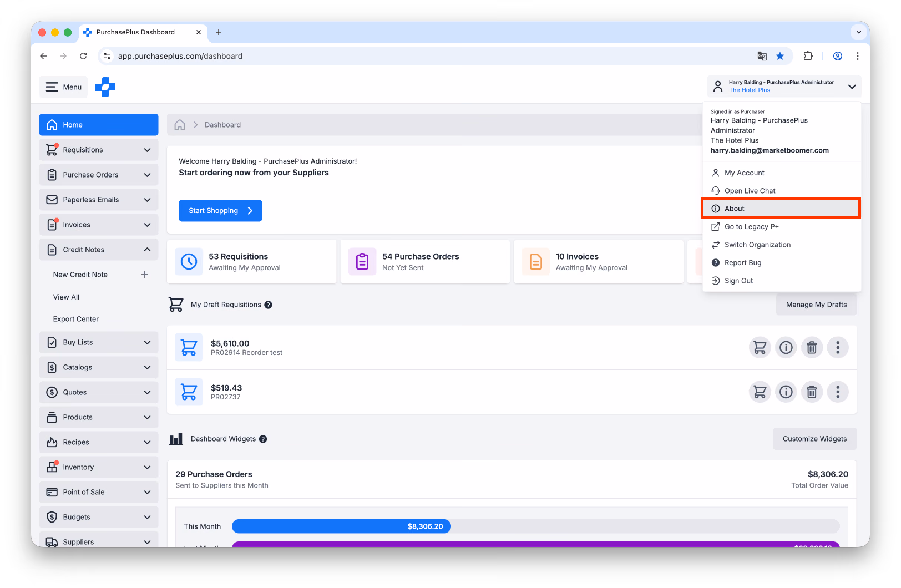901x588 pixels.
Task: Click Customize Widgets button
Action: point(814,439)
